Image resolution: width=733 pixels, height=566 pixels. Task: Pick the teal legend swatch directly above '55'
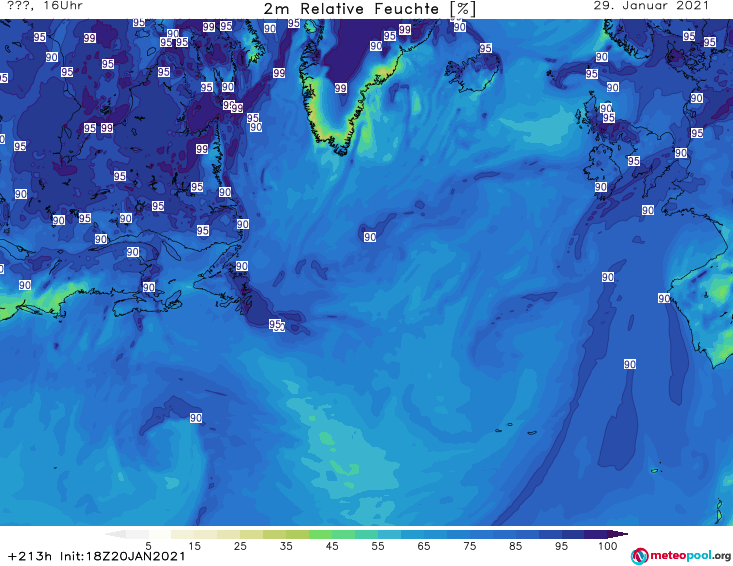tap(366, 534)
